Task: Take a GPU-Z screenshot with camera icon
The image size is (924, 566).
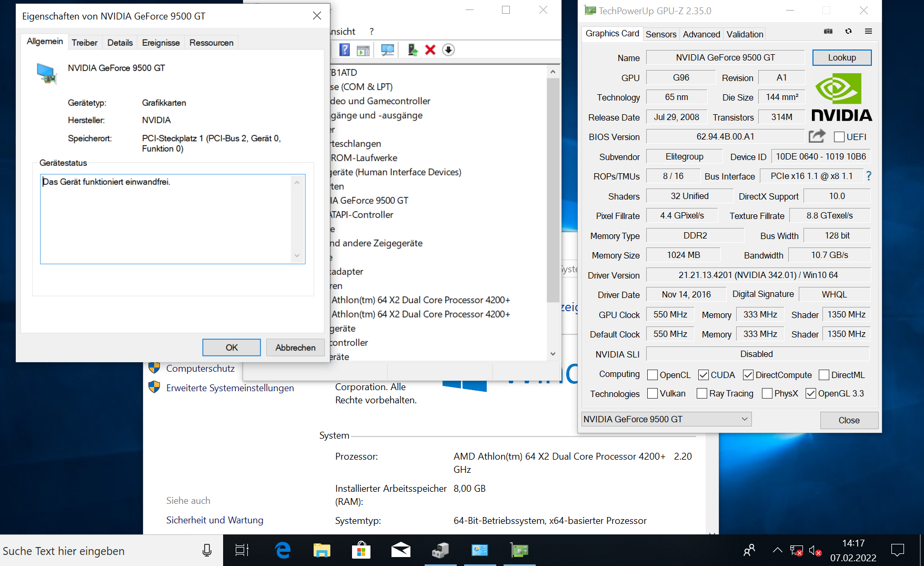Action: tap(828, 32)
